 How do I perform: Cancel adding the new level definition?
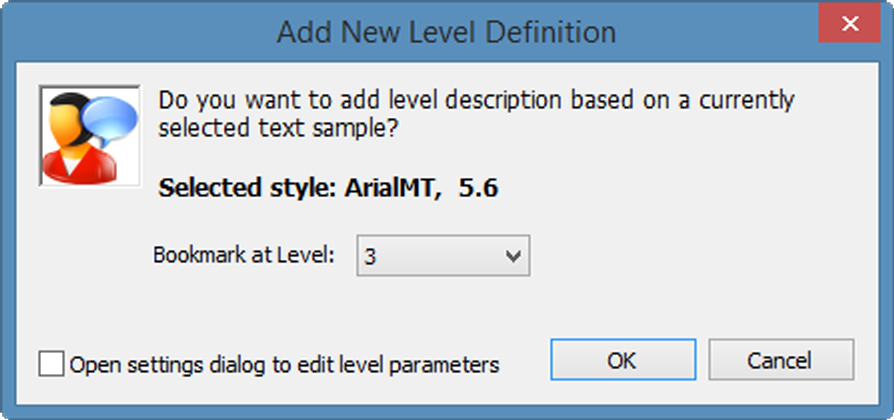(780, 360)
